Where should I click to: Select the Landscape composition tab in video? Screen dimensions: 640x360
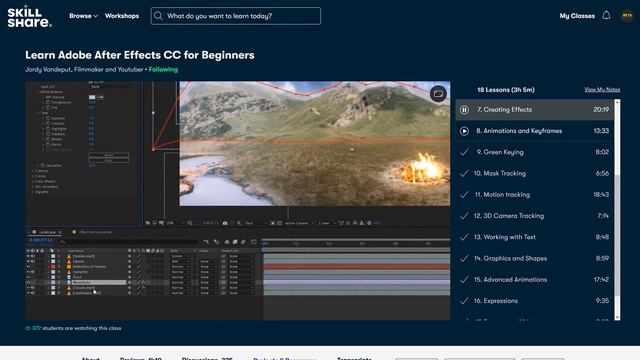pos(47,232)
